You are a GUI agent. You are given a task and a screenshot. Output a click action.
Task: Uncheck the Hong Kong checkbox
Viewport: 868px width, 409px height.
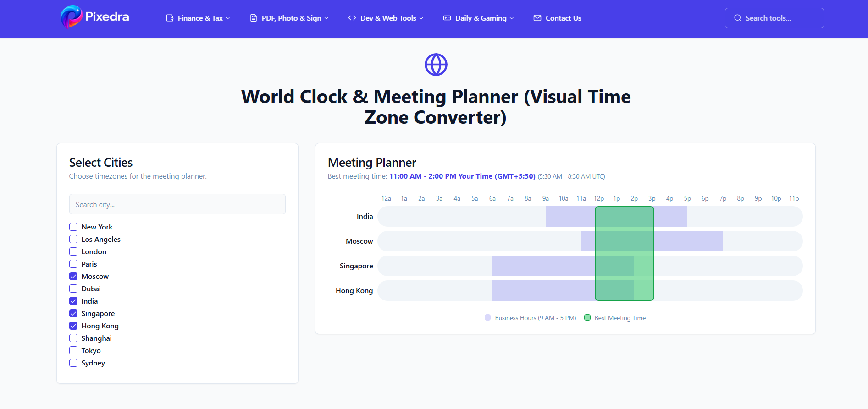73,326
